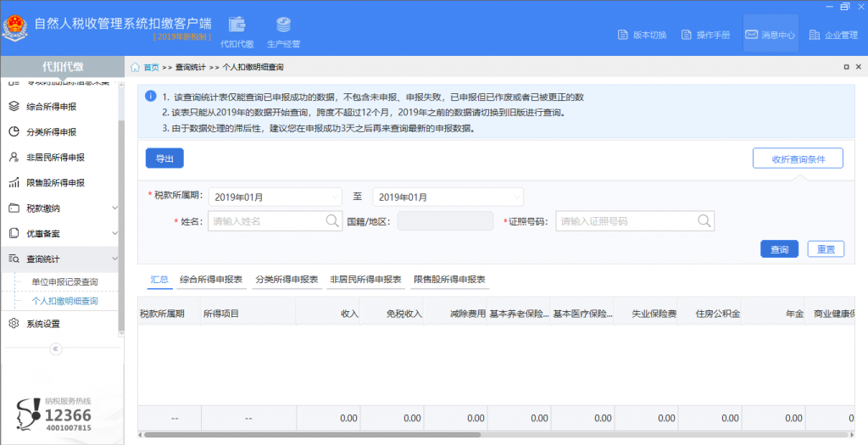
Task: Click the info icon in notice
Action: (151, 96)
